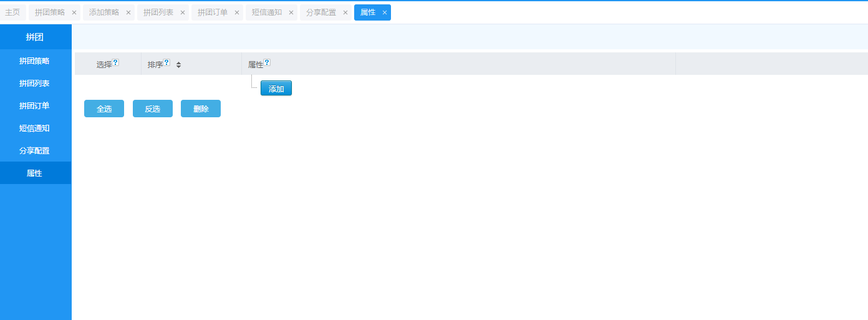868x320 pixels.
Task: Open 拼团策略 in the sidebar
Action: [x=34, y=61]
